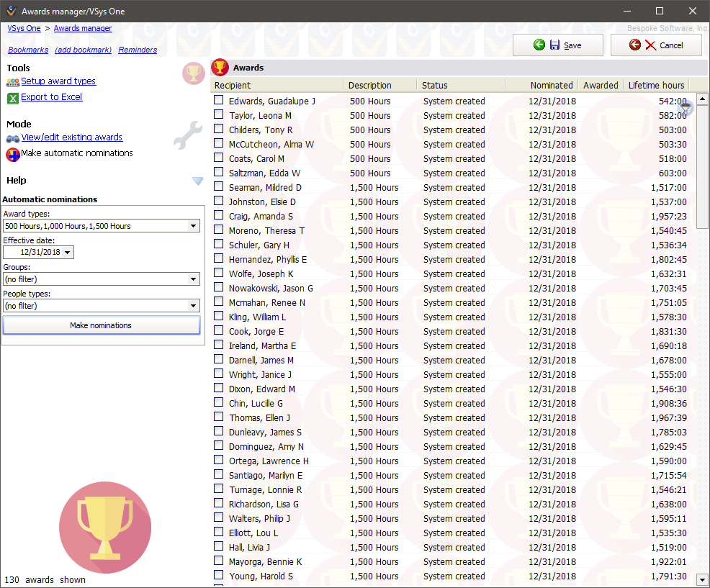This screenshot has width=710, height=588.
Task: Expand the Groups filter dropdown
Action: 194,279
